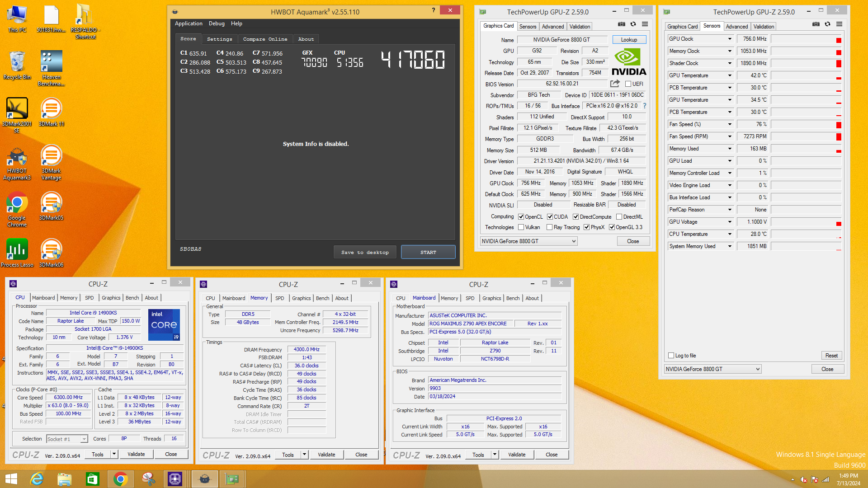The image size is (868, 488).
Task: Launch 3DMark Vantage shortcut
Action: coord(51,163)
